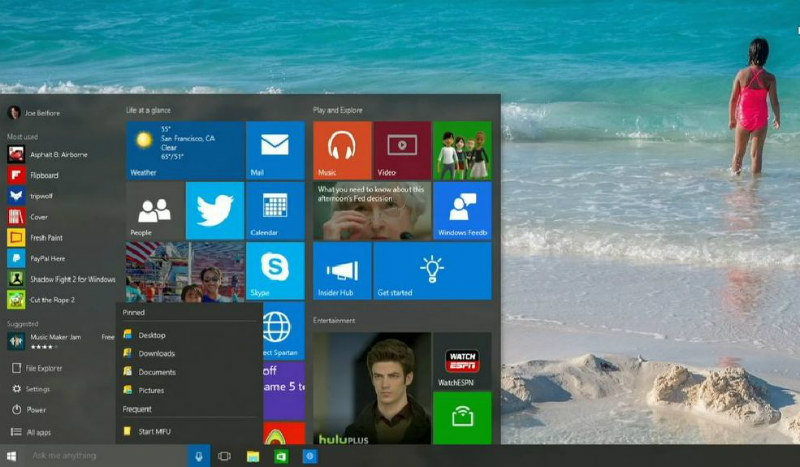Viewport: 800px width, 467px height.
Task: Open the Photos tile with stadium picture
Action: click(x=185, y=272)
